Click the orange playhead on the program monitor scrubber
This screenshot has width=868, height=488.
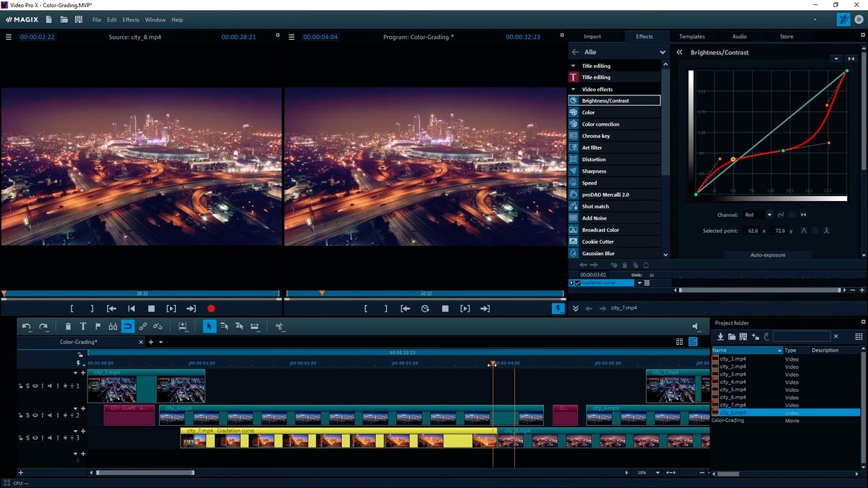point(322,293)
